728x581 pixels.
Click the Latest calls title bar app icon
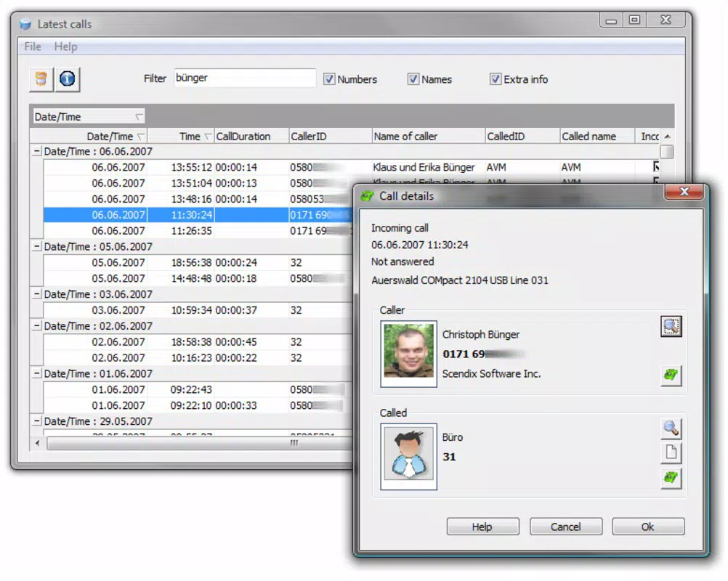pos(25,24)
